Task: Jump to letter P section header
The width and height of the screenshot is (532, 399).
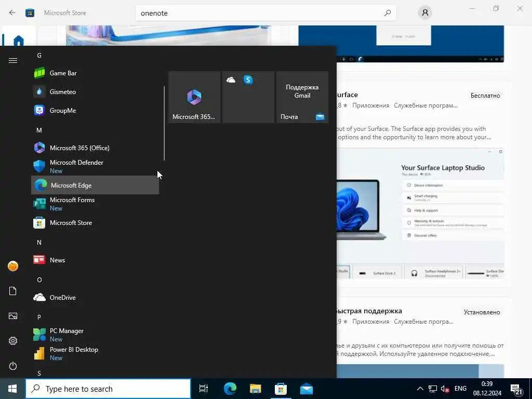Action: (39, 317)
